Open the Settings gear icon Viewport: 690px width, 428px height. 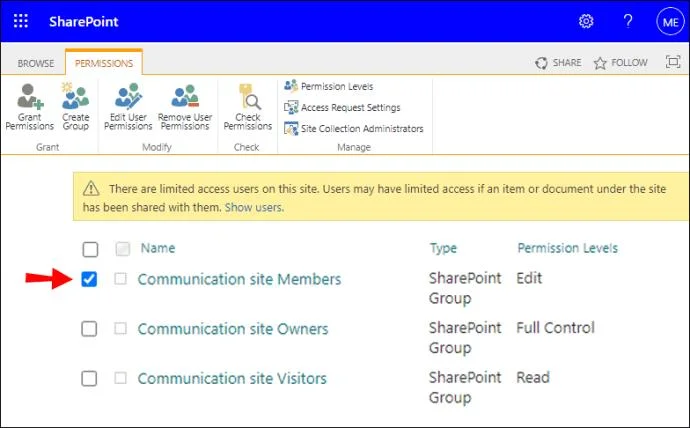tap(586, 21)
